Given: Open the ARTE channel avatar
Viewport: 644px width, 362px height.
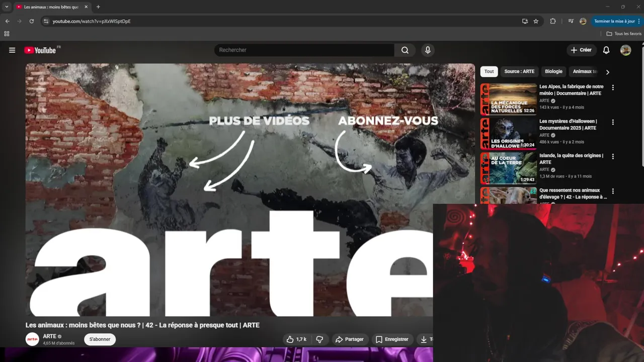Looking at the screenshot, I should click(32, 339).
